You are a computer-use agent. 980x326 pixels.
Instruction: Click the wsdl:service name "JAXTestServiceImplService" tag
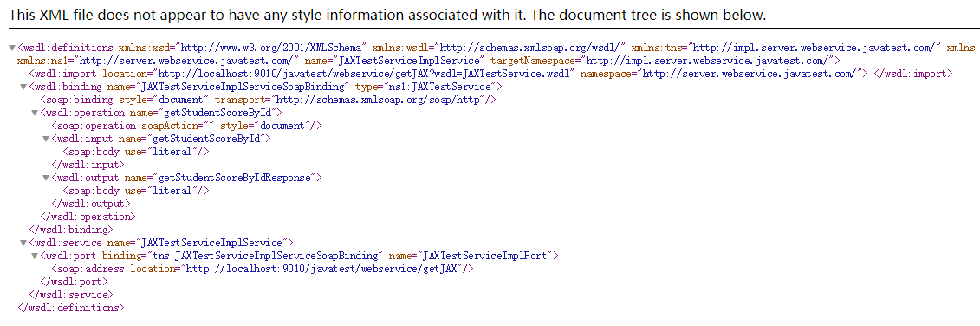161,242
